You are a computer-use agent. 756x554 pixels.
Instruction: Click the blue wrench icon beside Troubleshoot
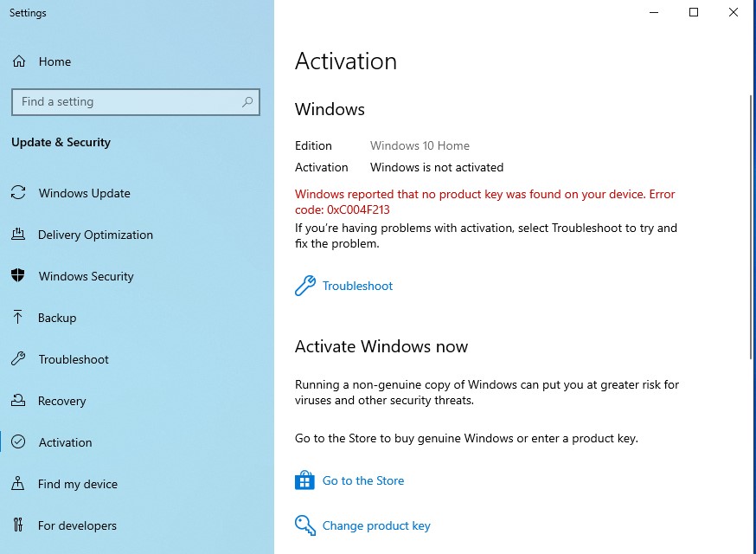(305, 286)
